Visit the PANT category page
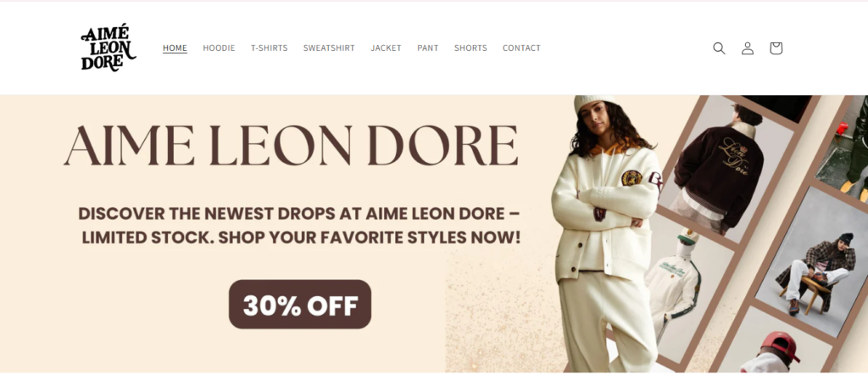The height and width of the screenshot is (392, 868). (427, 48)
